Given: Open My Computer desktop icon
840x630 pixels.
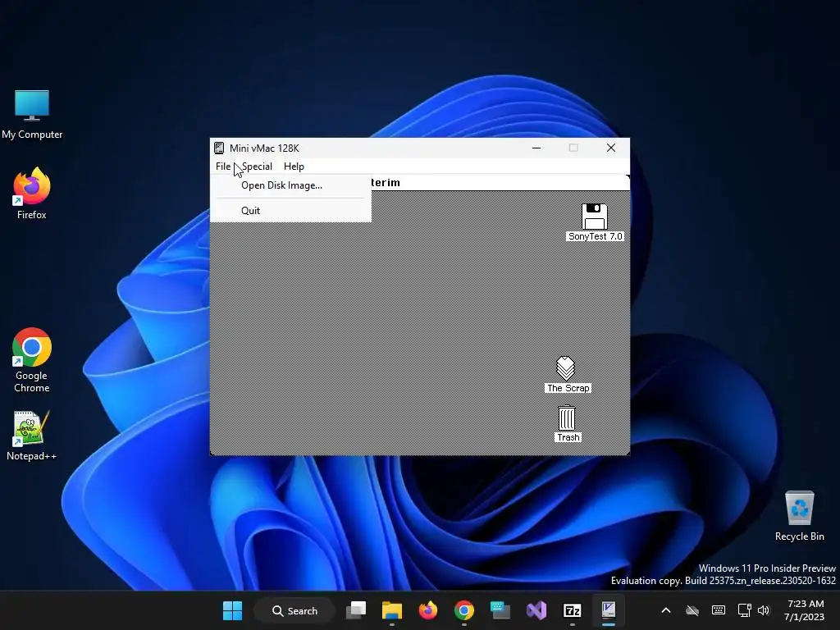Looking at the screenshot, I should pos(32,115).
